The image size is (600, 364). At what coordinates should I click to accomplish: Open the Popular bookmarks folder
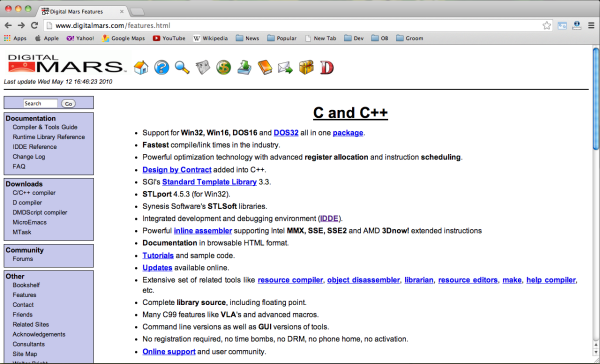pos(282,38)
